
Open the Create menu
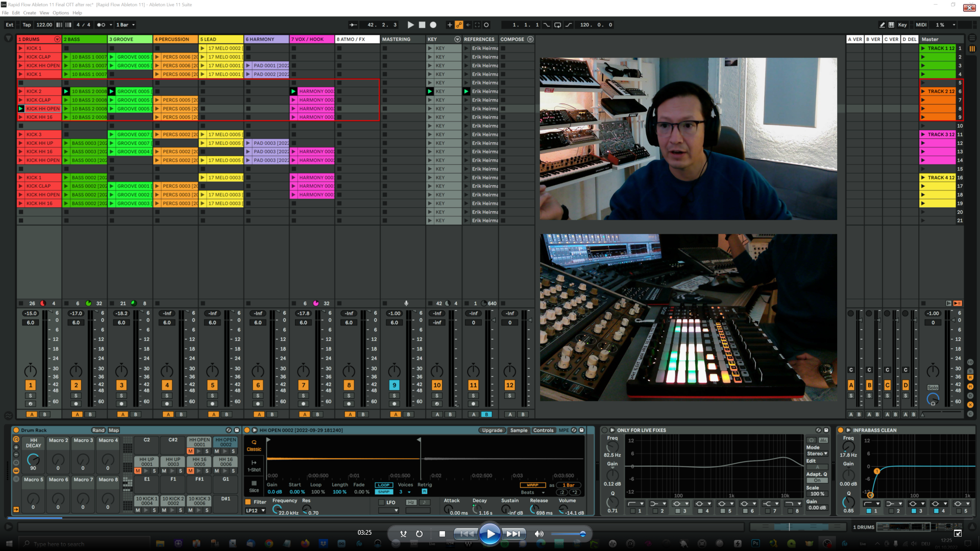pyautogui.click(x=30, y=13)
